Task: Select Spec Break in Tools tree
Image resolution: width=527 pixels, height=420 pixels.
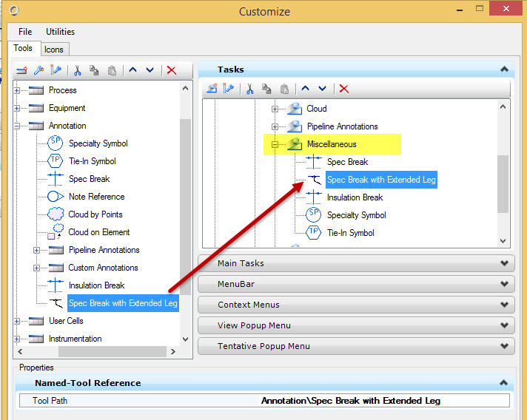Action: pos(89,179)
